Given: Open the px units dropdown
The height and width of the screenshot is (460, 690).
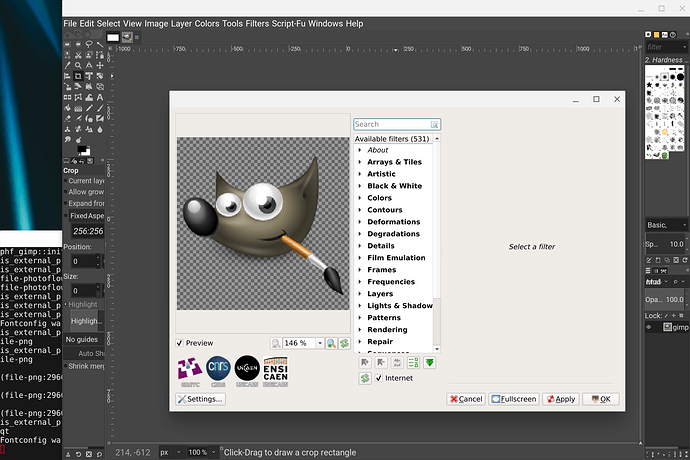Looking at the screenshot, I should 171,452.
